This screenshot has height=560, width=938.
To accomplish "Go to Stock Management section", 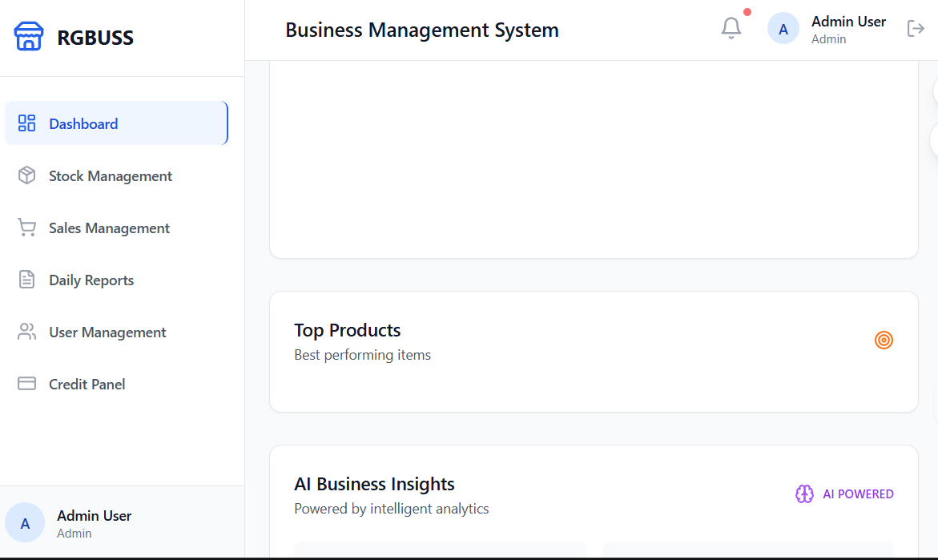I will pos(111,176).
